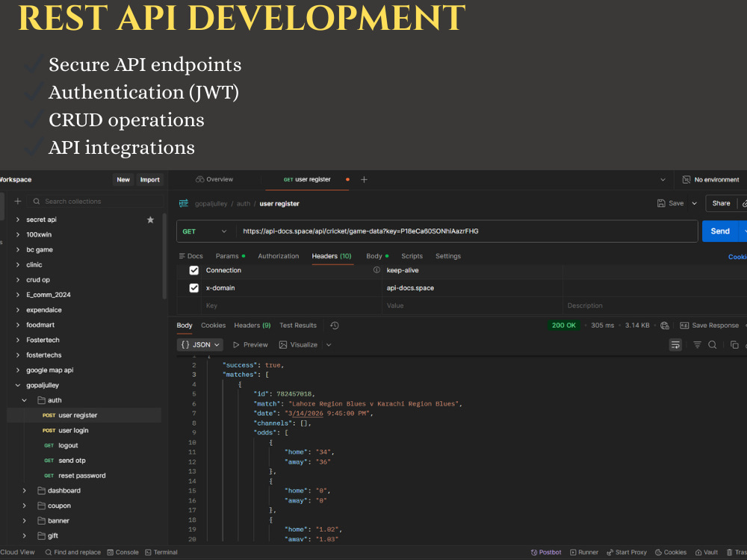747x560 pixels.
Task: Click the Share button
Action: tap(721, 203)
